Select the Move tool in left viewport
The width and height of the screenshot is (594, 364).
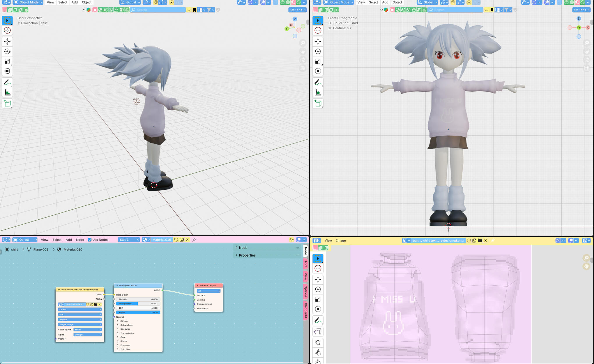click(7, 42)
